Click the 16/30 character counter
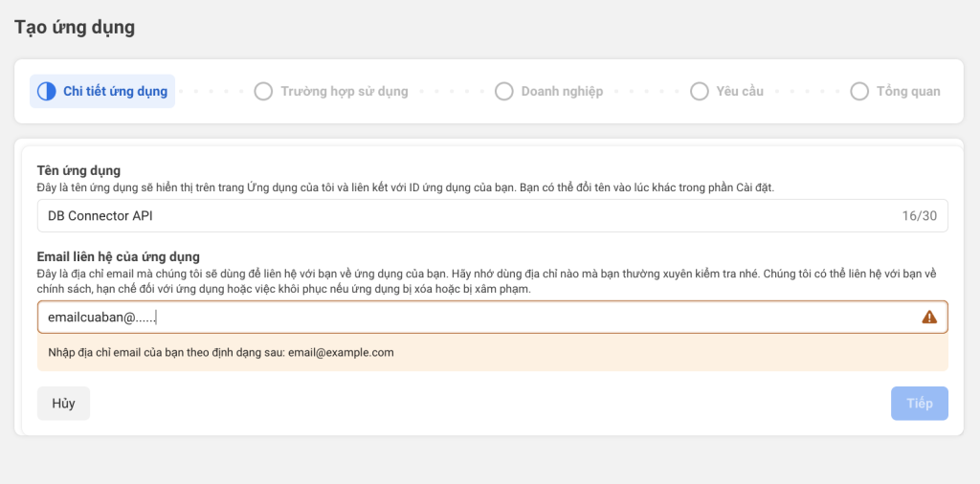980x484 pixels. click(x=919, y=216)
